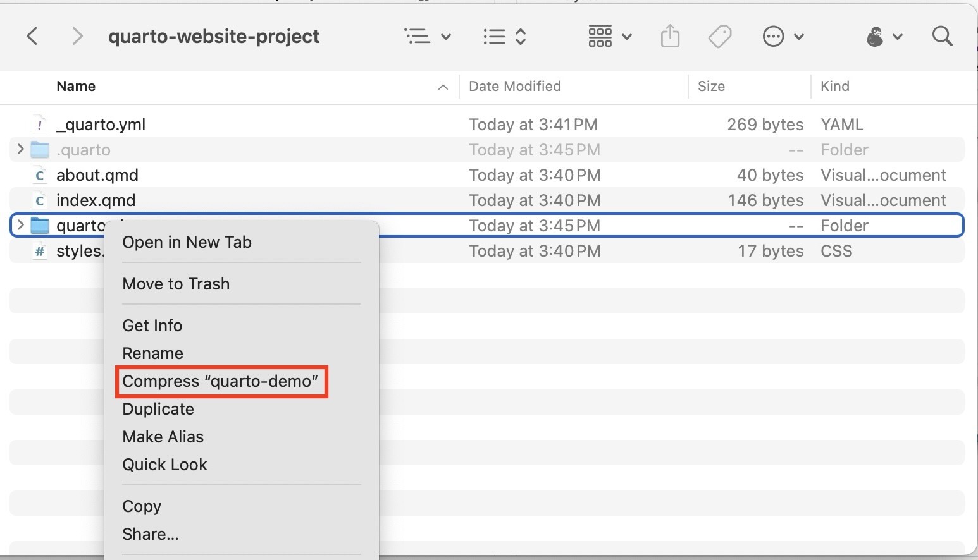The height and width of the screenshot is (560, 978).
Task: Expand the .quarto folder disclosure arrow
Action: pyautogui.click(x=20, y=150)
